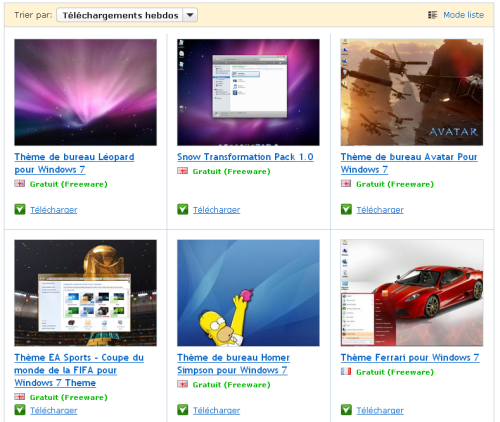Open the Avatar theme thumbnail

pyautogui.click(x=412, y=92)
